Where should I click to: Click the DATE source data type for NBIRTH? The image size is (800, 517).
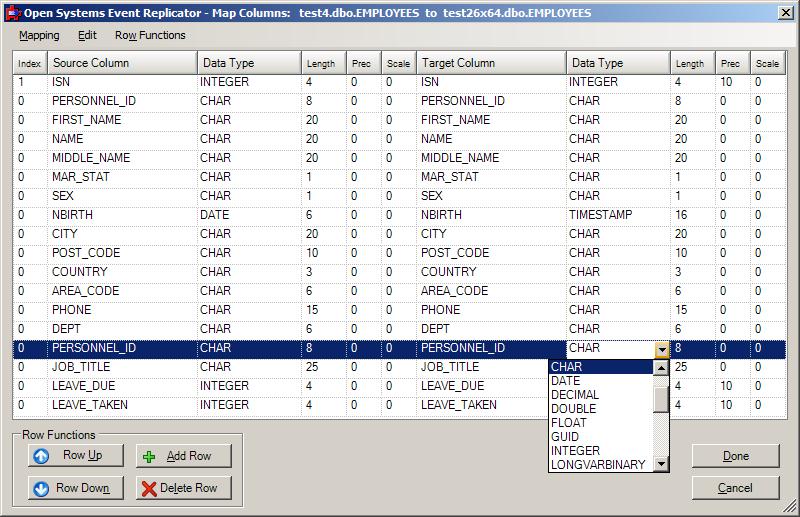click(x=249, y=215)
